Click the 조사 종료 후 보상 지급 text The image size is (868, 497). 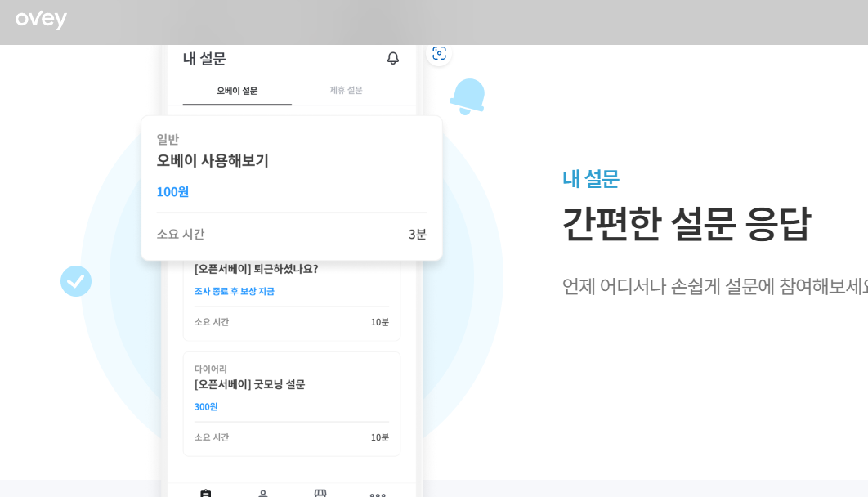(234, 291)
